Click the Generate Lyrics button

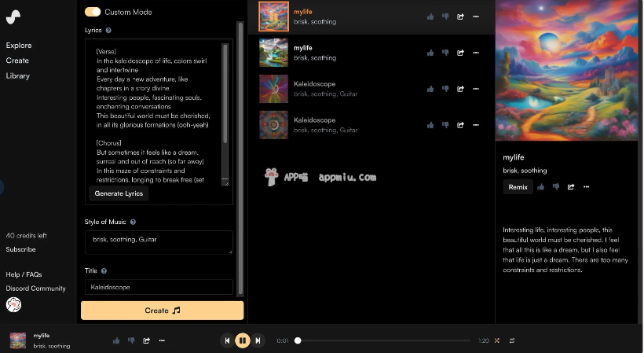click(x=119, y=193)
